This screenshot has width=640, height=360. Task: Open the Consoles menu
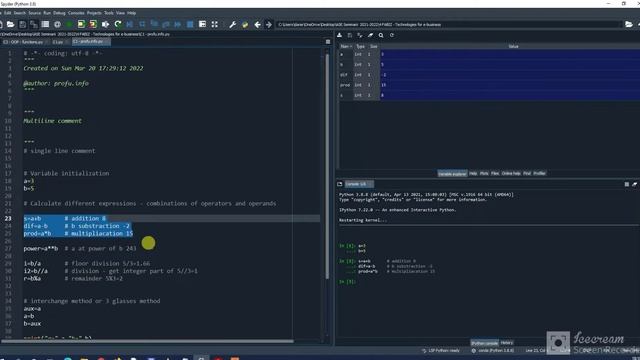click(76, 13)
